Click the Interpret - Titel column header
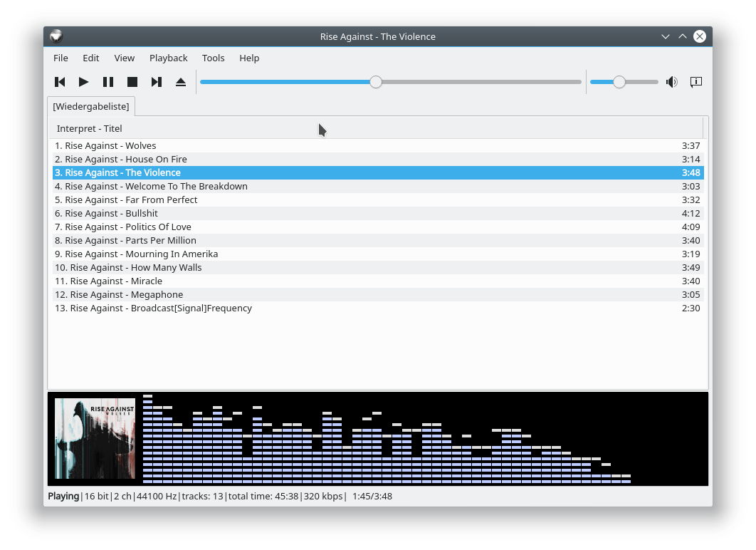Image resolution: width=756 pixels, height=550 pixels. point(377,128)
